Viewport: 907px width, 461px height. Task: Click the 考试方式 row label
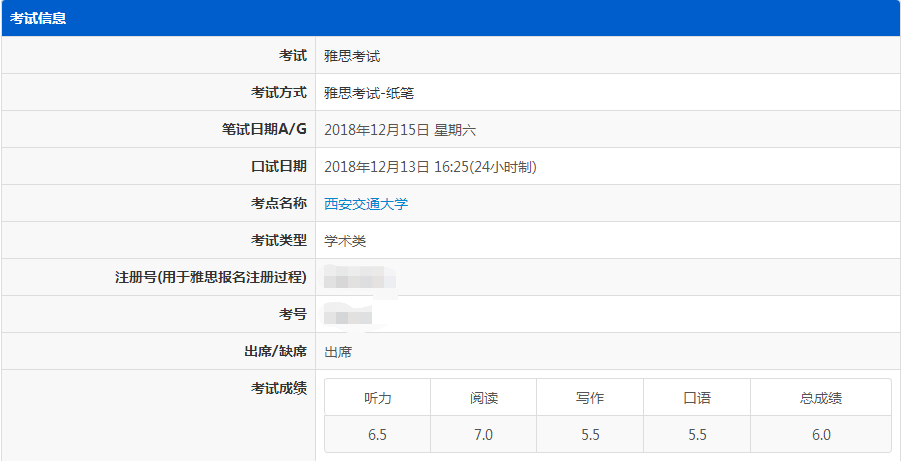point(279,93)
